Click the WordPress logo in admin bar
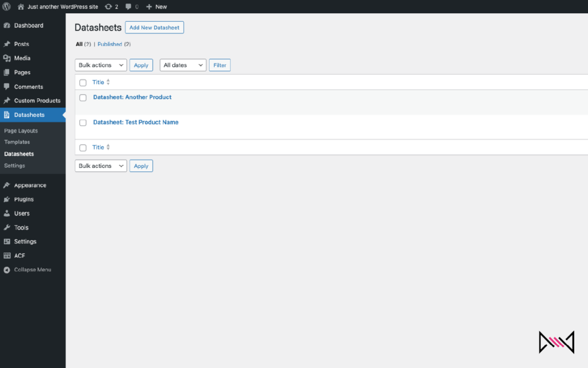588x368 pixels. (7, 7)
